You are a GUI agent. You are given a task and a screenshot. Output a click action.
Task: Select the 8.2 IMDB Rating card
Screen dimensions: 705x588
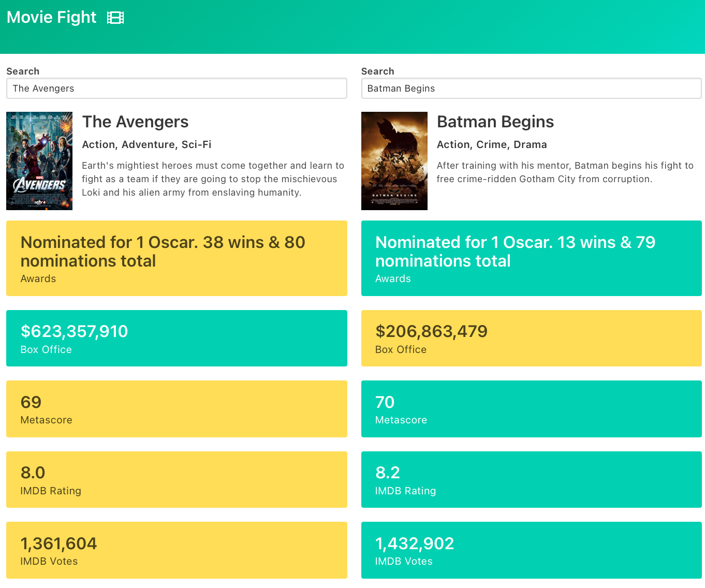pyautogui.click(x=531, y=479)
